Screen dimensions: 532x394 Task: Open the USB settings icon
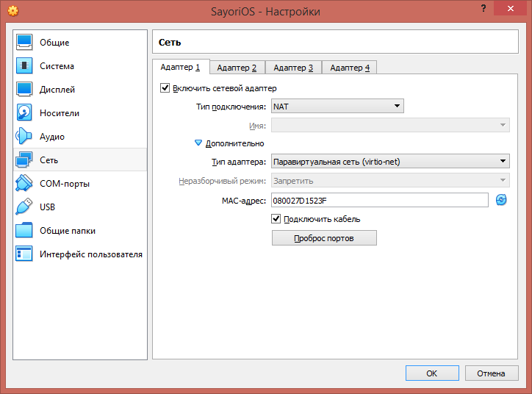click(x=24, y=207)
